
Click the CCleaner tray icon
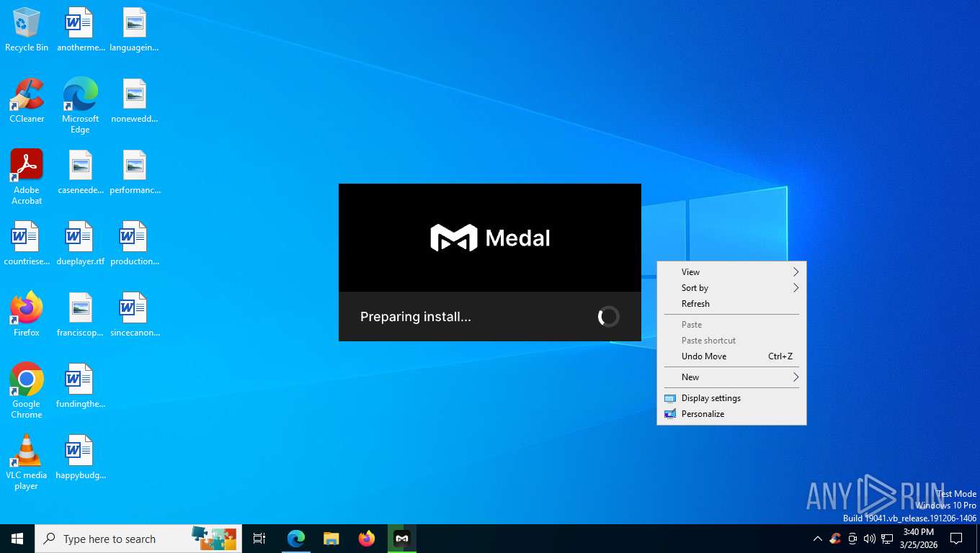[835, 539]
